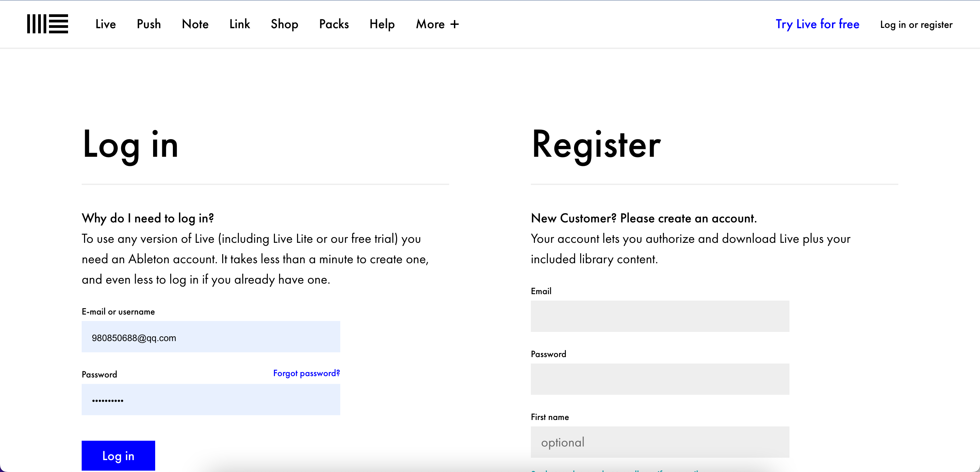
Task: Browse the Packs section
Action: (334, 24)
